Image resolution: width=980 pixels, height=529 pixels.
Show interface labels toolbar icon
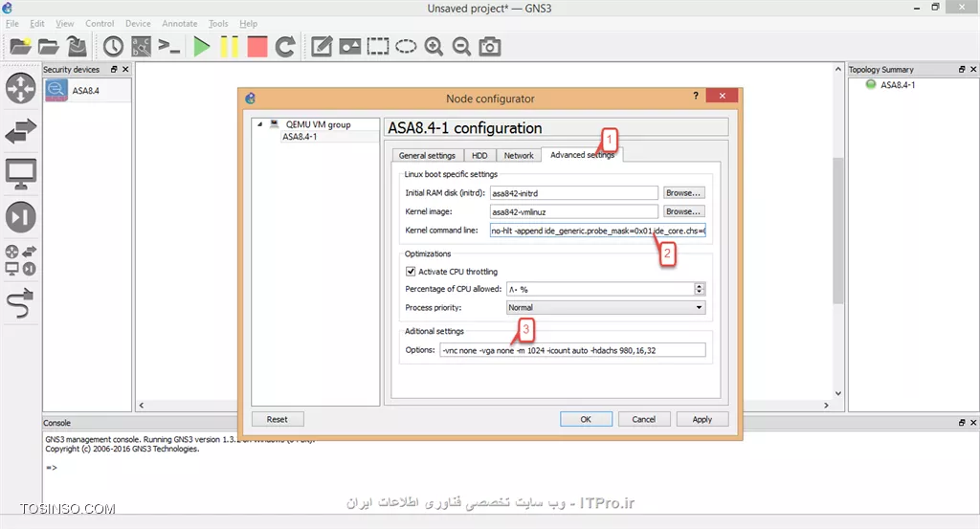(142, 46)
